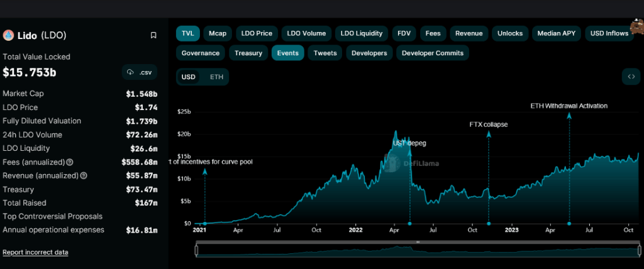Click left handle of time range slider
Screen dimensions: 644x269
click(197, 251)
